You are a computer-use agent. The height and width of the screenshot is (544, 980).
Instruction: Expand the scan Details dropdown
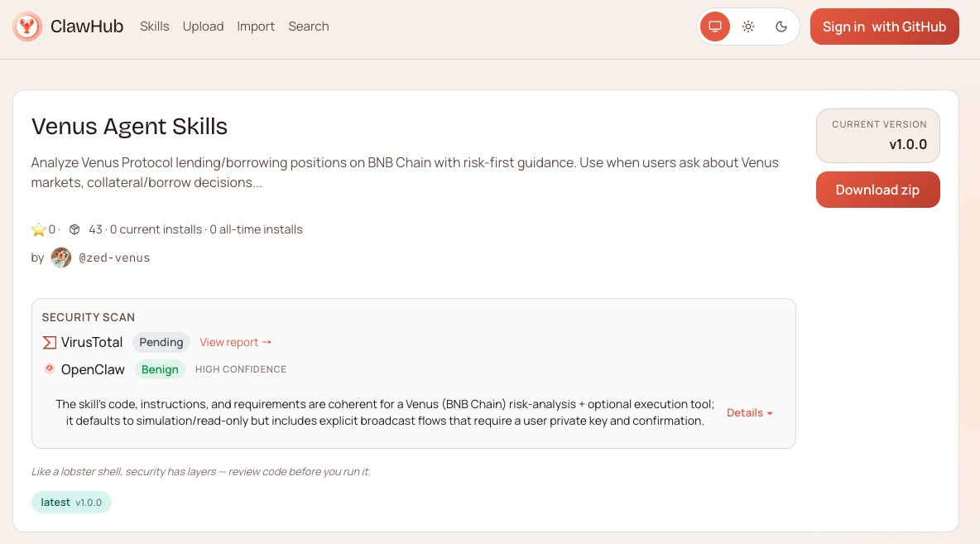point(749,412)
